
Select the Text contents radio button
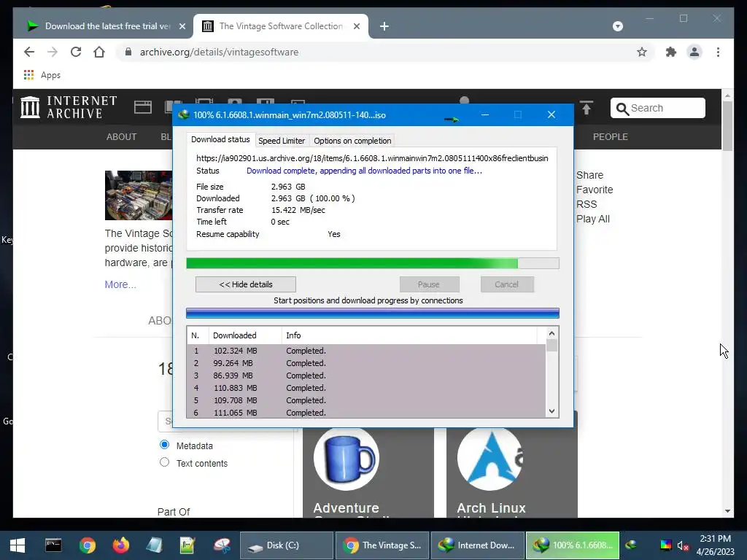coord(164,462)
